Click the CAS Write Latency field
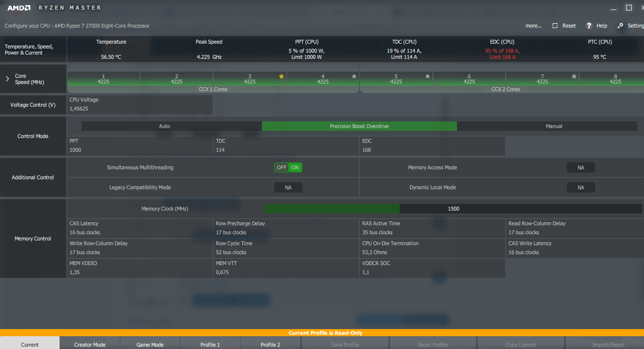Screen dimensions: 644x349 575,248
